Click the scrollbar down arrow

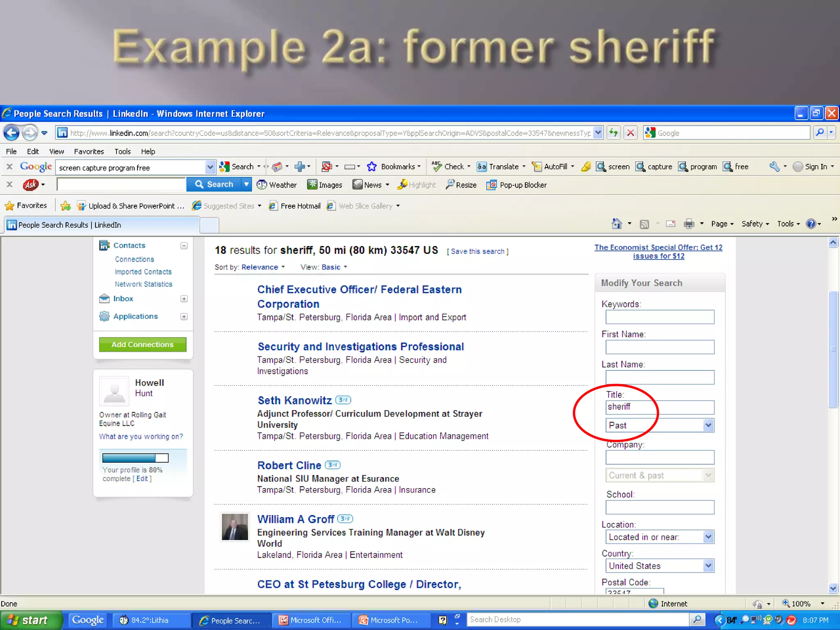833,588
